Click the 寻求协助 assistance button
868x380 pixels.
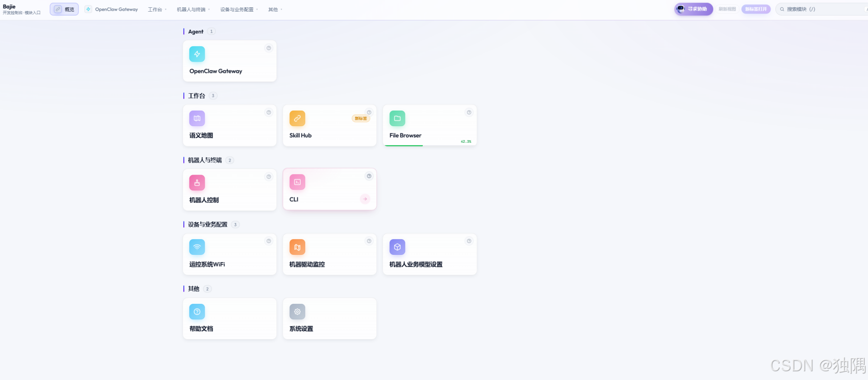tap(693, 9)
